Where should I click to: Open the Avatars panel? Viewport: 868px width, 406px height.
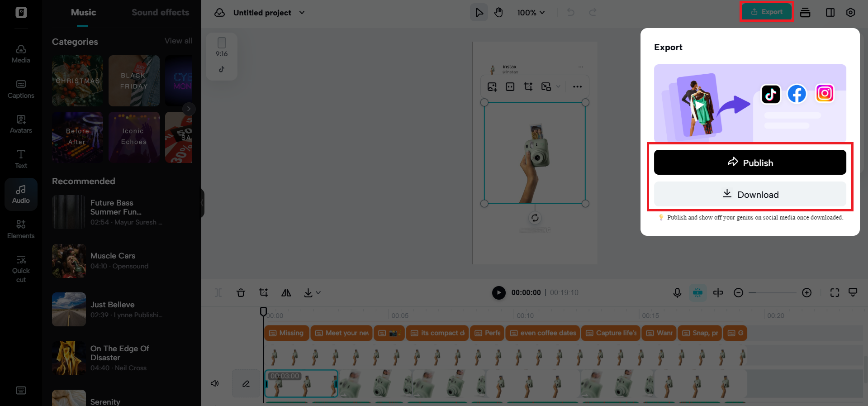[21, 124]
